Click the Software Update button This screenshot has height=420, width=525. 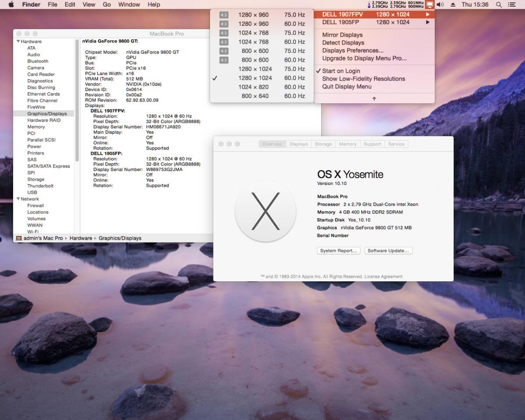point(388,251)
